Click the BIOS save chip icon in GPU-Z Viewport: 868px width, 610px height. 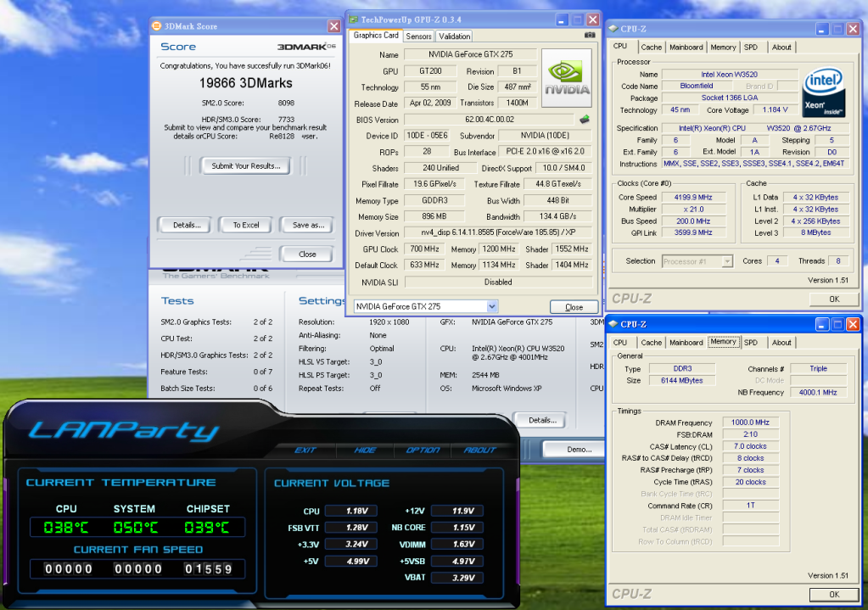tap(584, 119)
